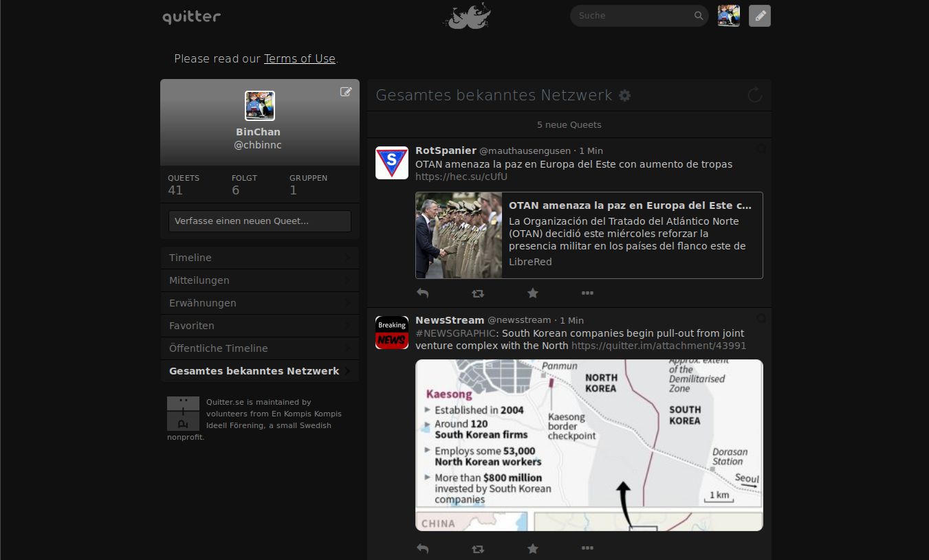Click the Verfasse einen neuen Queet field
The image size is (929, 560).
pos(260,221)
